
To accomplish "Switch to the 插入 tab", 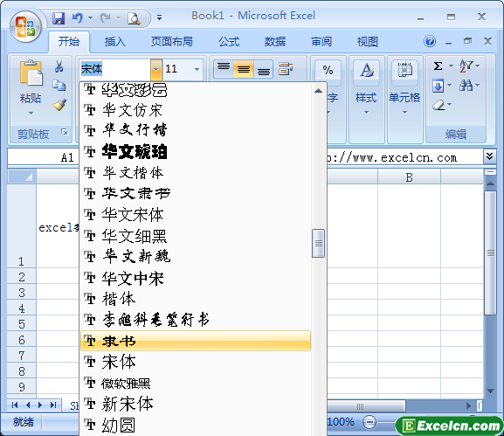I will (x=114, y=42).
